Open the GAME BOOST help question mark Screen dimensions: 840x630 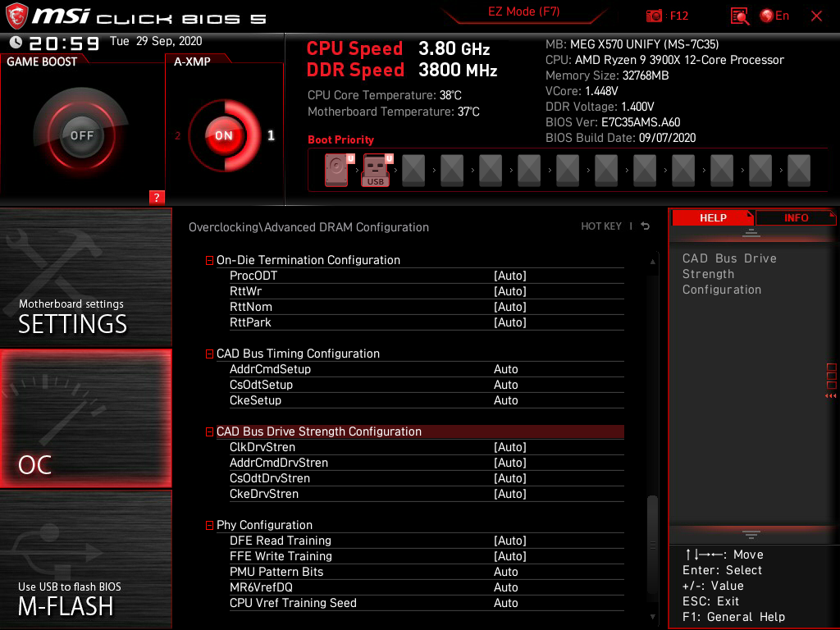click(157, 197)
